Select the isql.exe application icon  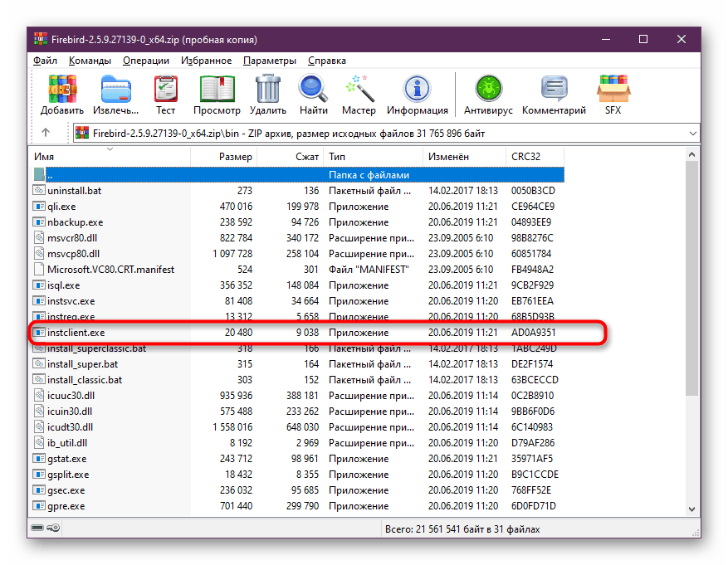point(39,285)
